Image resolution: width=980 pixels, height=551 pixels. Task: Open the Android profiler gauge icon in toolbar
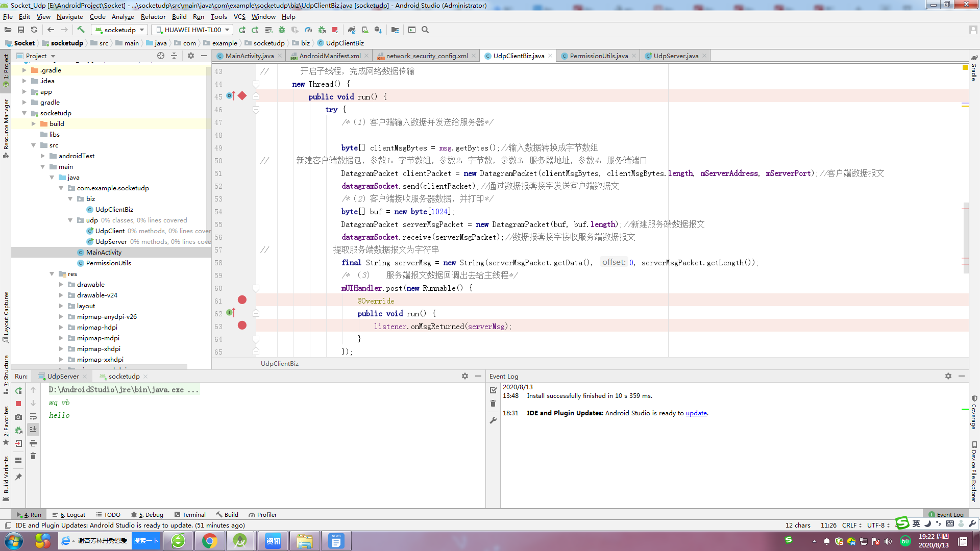point(308,30)
